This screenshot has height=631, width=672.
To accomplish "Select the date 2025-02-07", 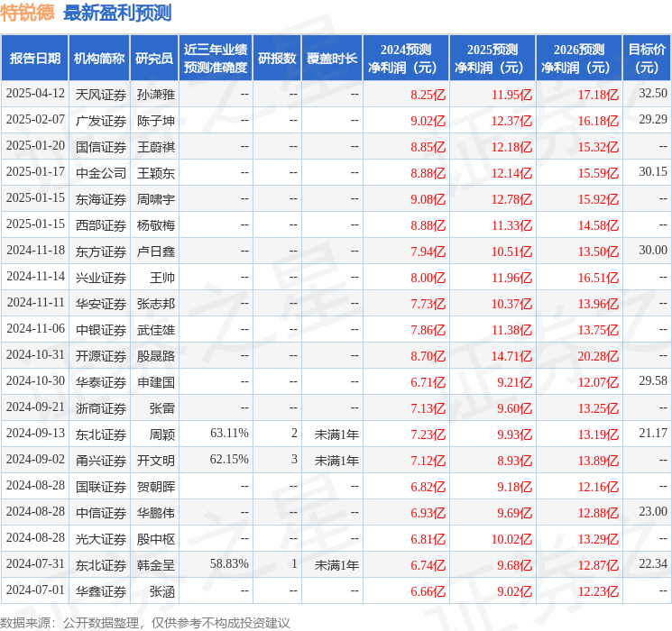I will [x=35, y=120].
